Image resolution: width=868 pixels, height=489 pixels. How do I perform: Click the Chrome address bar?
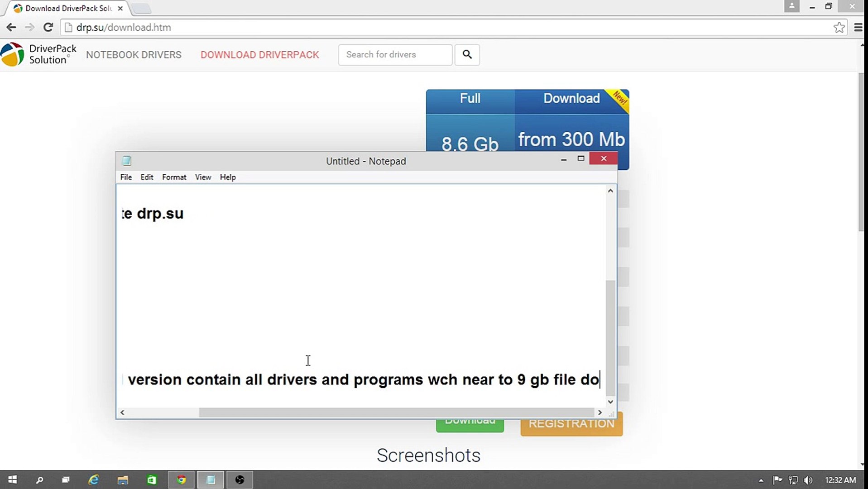click(453, 27)
